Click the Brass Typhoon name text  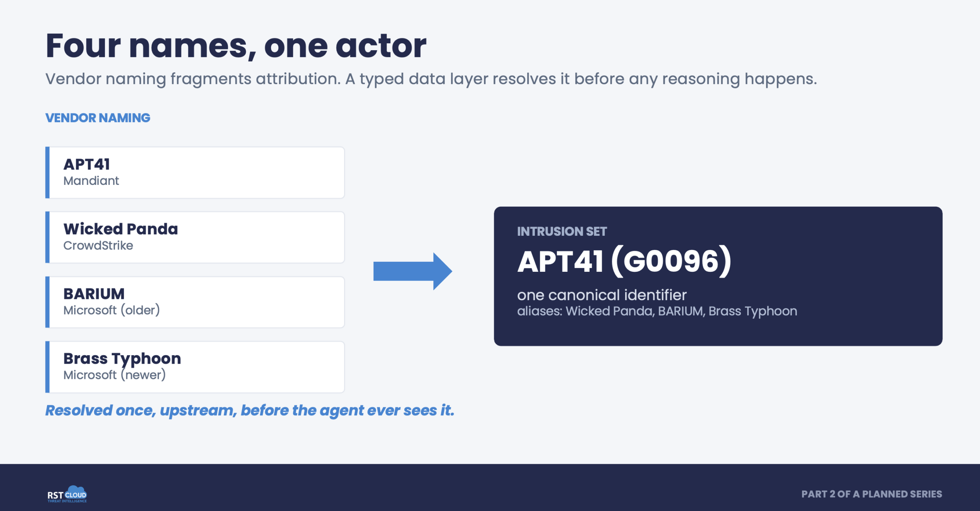coord(122,359)
